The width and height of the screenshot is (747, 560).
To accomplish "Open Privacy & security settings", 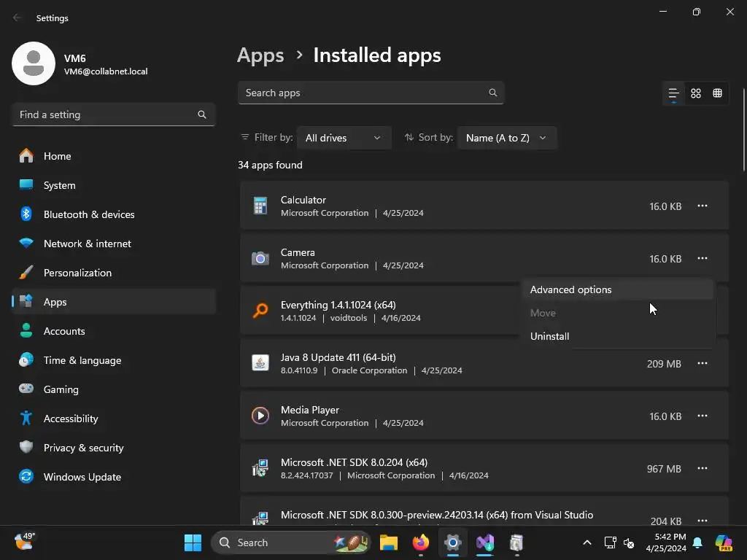I will 114,448.
